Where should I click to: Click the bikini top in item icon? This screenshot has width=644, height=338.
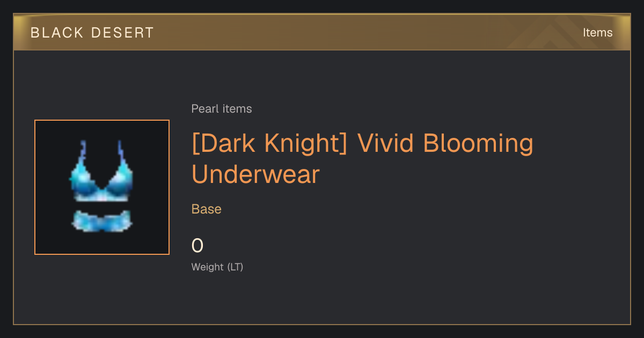(x=102, y=172)
